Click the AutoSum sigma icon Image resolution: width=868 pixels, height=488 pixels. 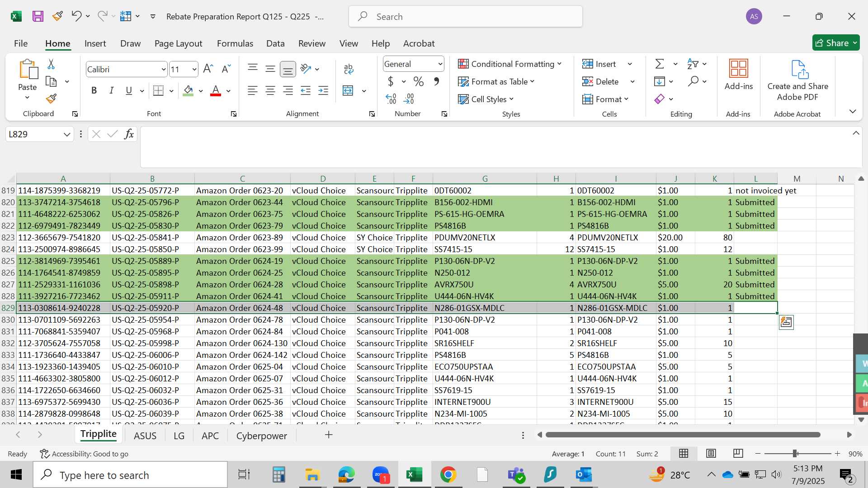660,64
